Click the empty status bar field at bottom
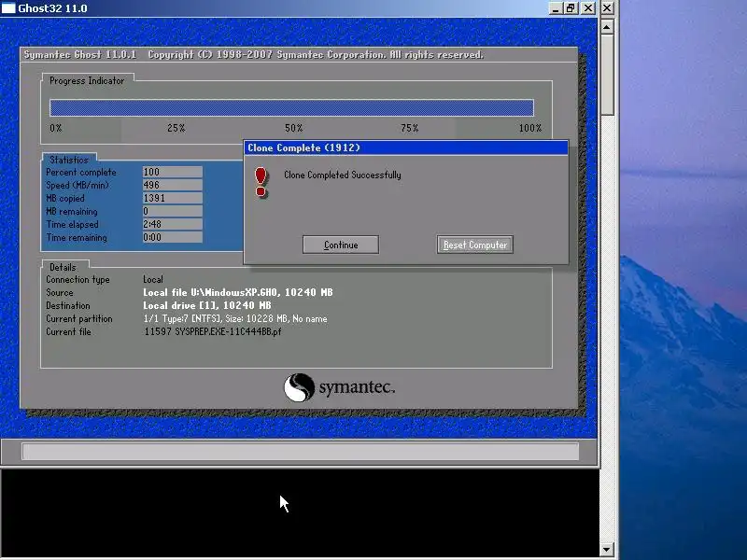The image size is (747, 560). pyautogui.click(x=300, y=451)
